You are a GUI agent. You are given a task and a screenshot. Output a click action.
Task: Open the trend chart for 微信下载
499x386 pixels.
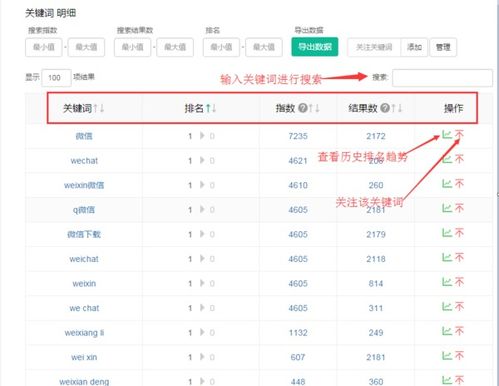447,233
